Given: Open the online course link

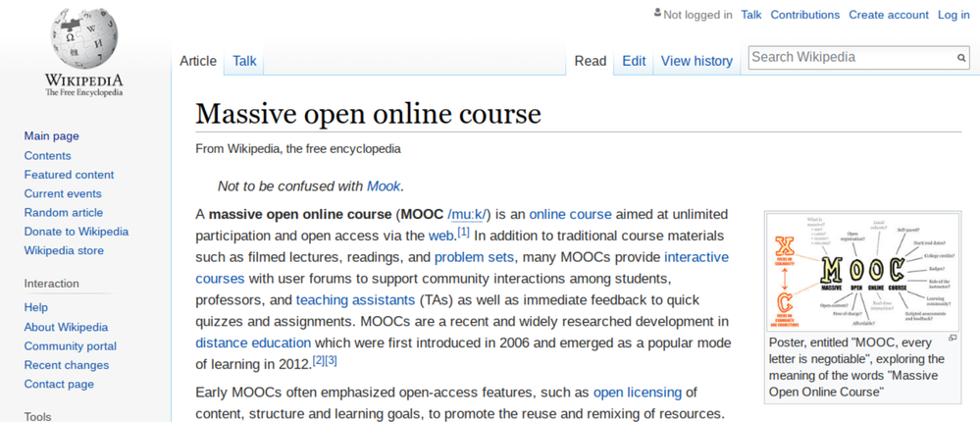Looking at the screenshot, I should [570, 215].
